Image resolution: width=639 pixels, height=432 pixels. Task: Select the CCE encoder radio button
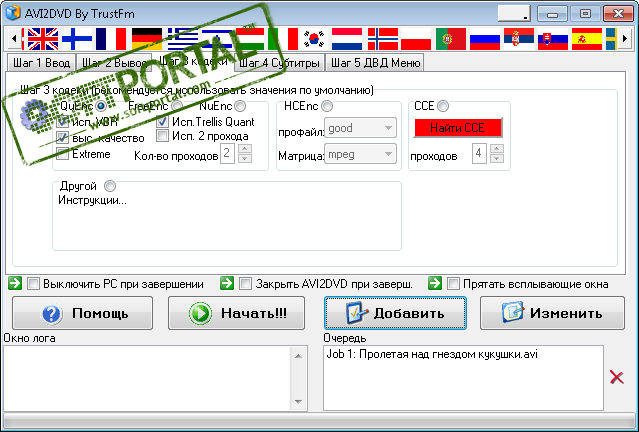(x=443, y=106)
